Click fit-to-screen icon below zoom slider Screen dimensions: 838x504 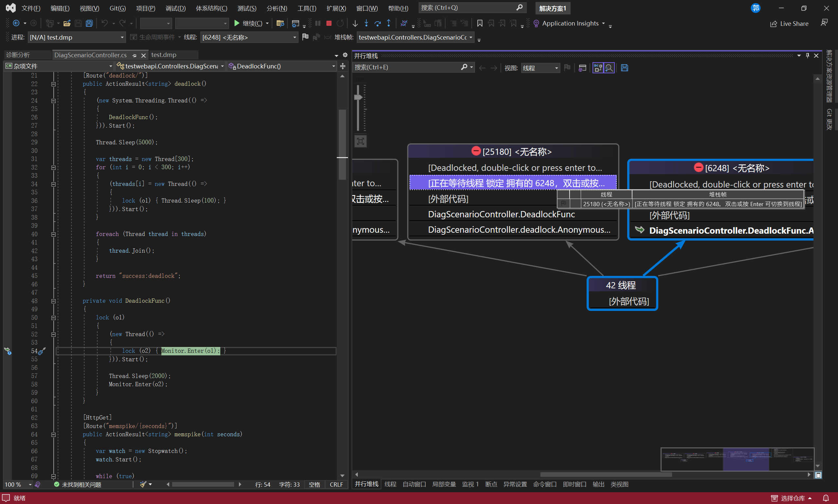click(x=360, y=141)
